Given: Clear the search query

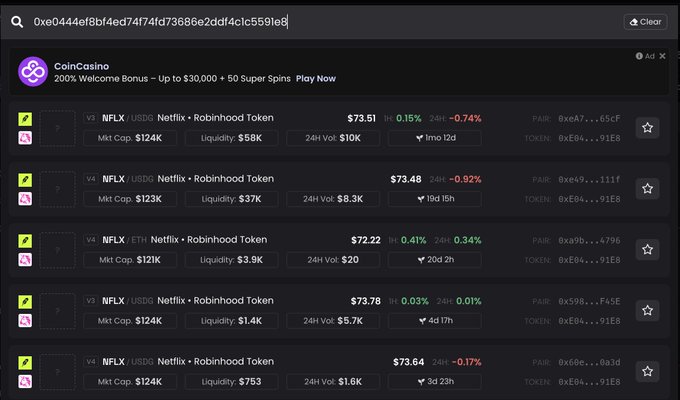Looking at the screenshot, I should [645, 22].
